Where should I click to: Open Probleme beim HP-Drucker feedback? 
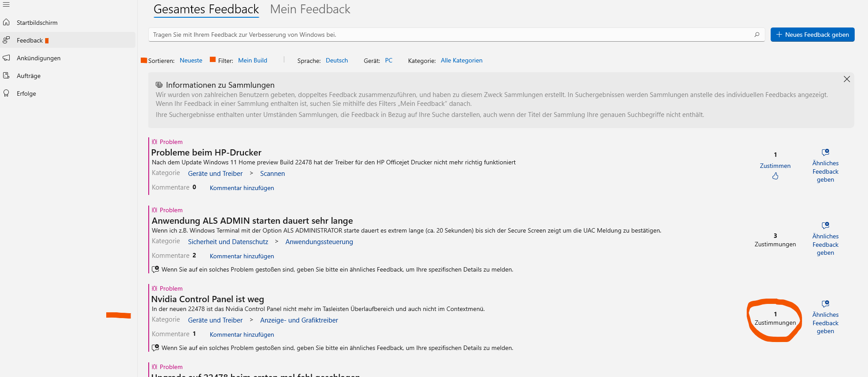point(206,152)
